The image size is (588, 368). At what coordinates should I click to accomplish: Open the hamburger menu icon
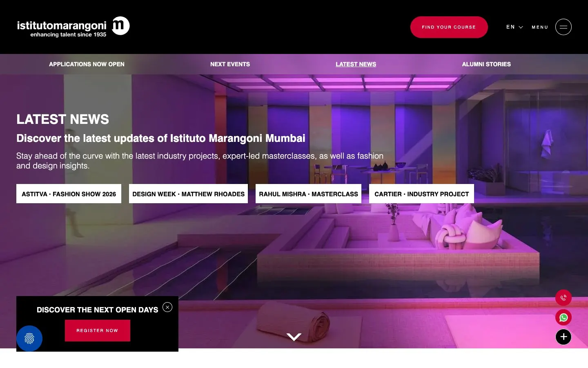pos(563,27)
